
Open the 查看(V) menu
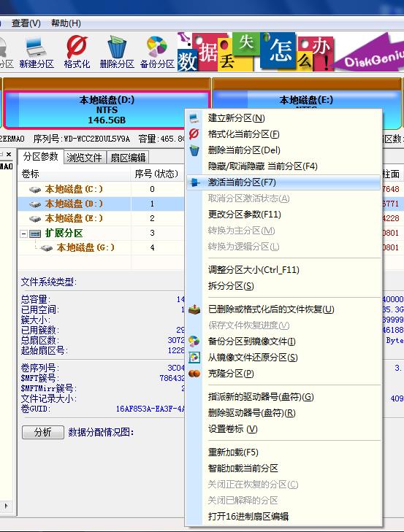(26, 23)
